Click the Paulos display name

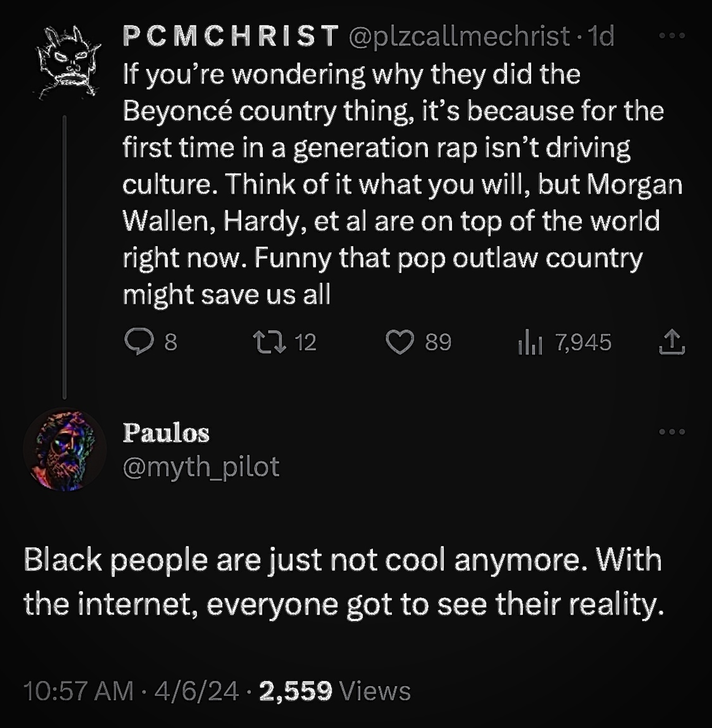pos(166,432)
